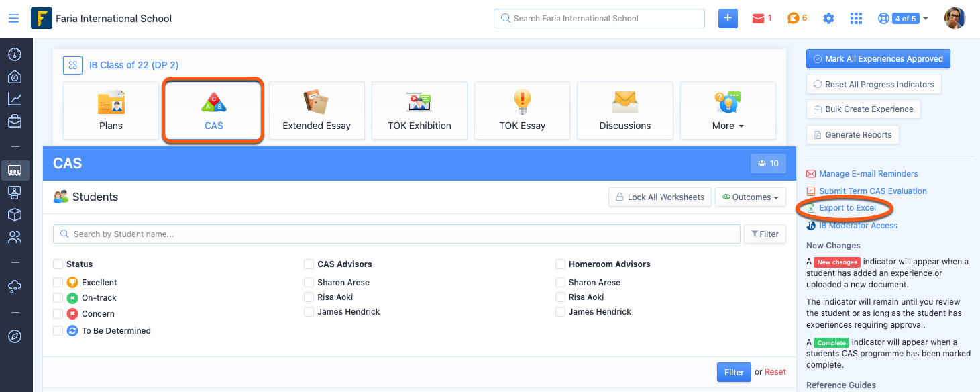
Task: Click the class grid icon beside IB Class
Action: click(72, 65)
